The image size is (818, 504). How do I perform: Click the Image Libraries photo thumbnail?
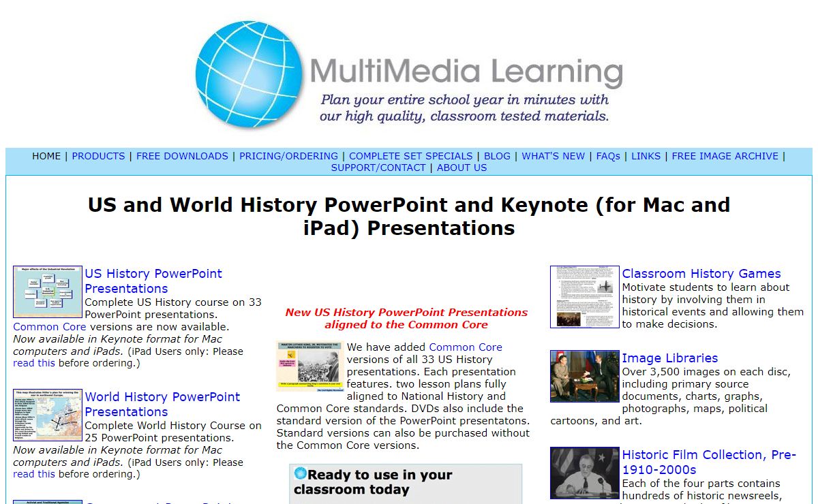pyautogui.click(x=585, y=376)
